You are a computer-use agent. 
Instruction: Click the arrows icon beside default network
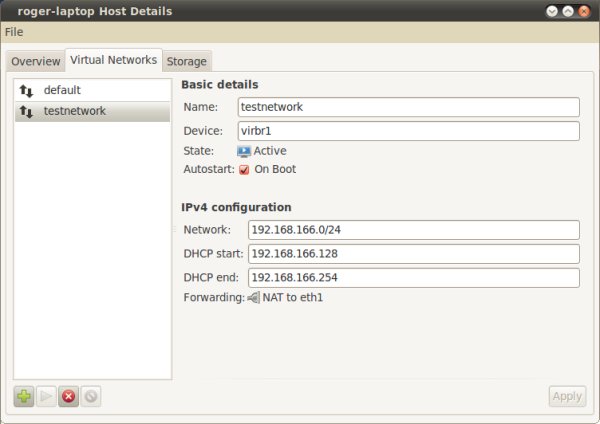(26, 90)
